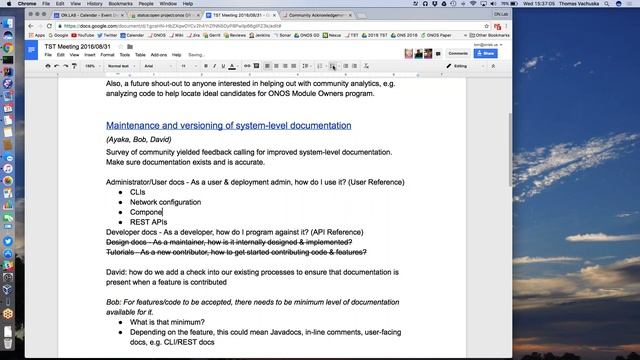This screenshot has width=640, height=360.
Task: Open the Bookmarks menu in the macOS menu bar
Action: coord(120,4)
